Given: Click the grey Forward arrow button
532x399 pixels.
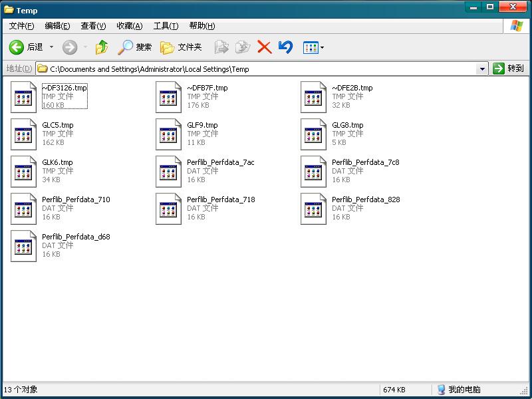Looking at the screenshot, I should tap(70, 47).
